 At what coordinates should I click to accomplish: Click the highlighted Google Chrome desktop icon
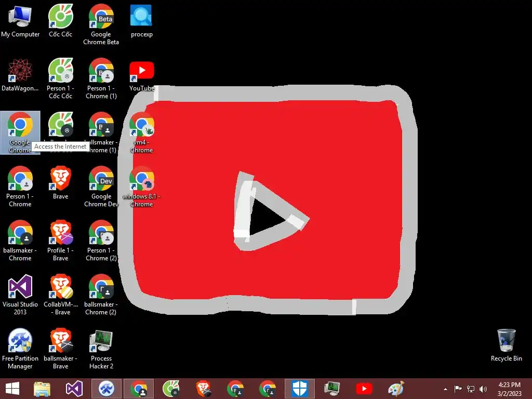[x=20, y=132]
